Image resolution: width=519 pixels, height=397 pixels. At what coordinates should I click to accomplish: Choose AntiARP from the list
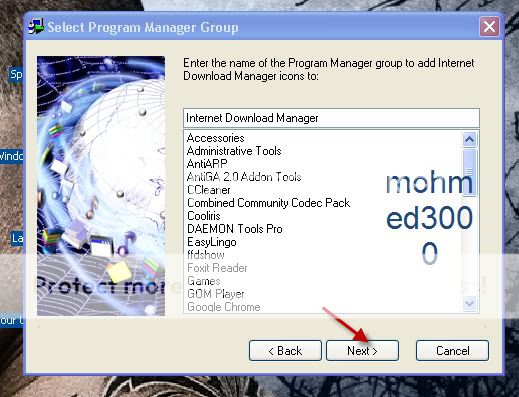[207, 164]
